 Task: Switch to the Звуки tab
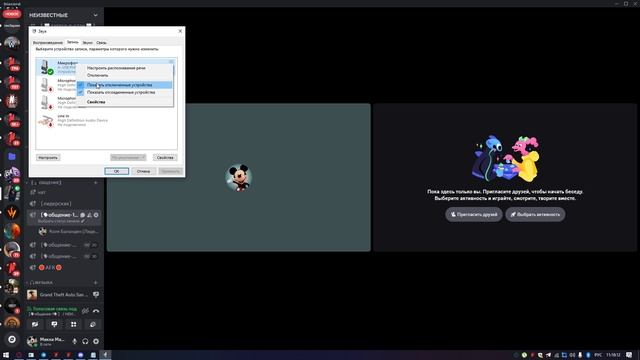tap(87, 42)
